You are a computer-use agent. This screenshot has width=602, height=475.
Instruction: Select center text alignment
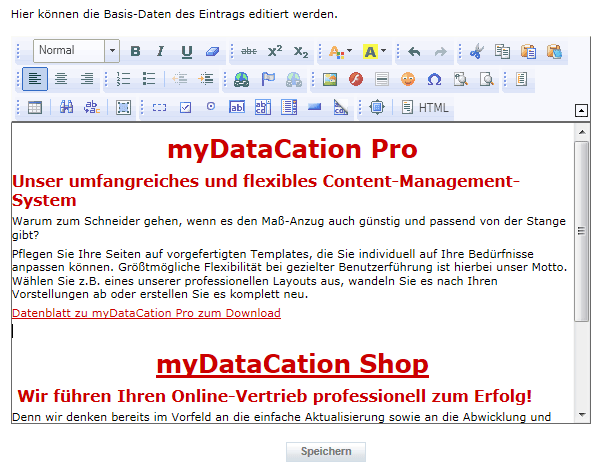(61, 79)
